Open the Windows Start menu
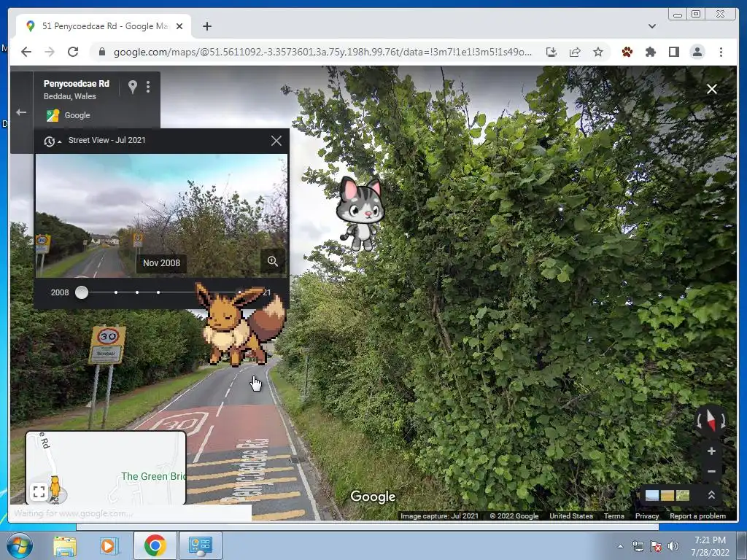Image resolution: width=747 pixels, height=560 pixels. click(19, 545)
